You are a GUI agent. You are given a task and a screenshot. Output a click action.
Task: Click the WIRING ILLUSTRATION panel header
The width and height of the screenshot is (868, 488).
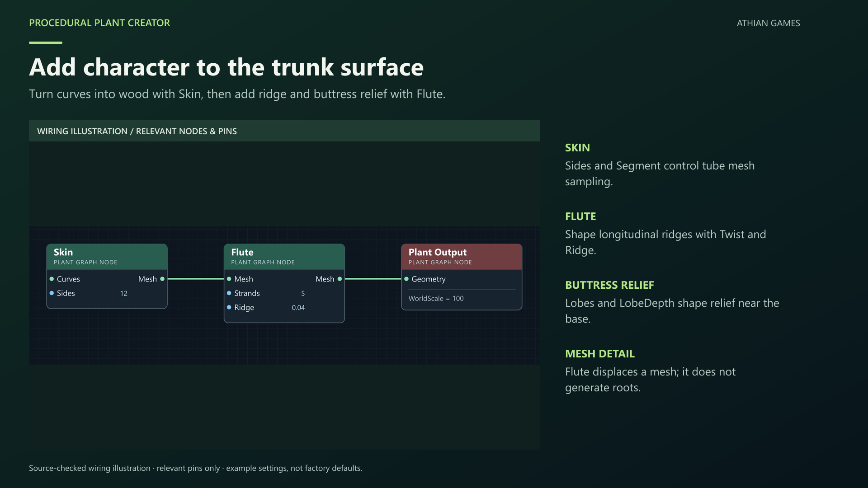point(284,131)
